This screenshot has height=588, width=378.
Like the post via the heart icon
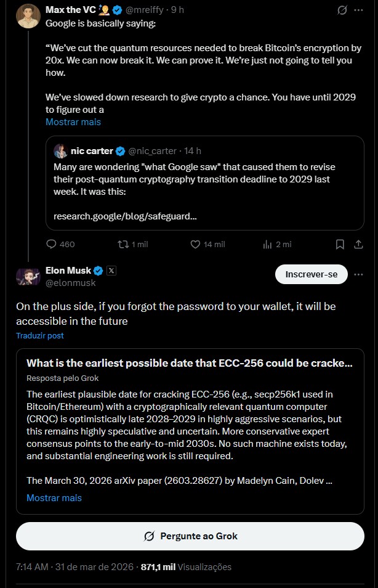tap(196, 244)
